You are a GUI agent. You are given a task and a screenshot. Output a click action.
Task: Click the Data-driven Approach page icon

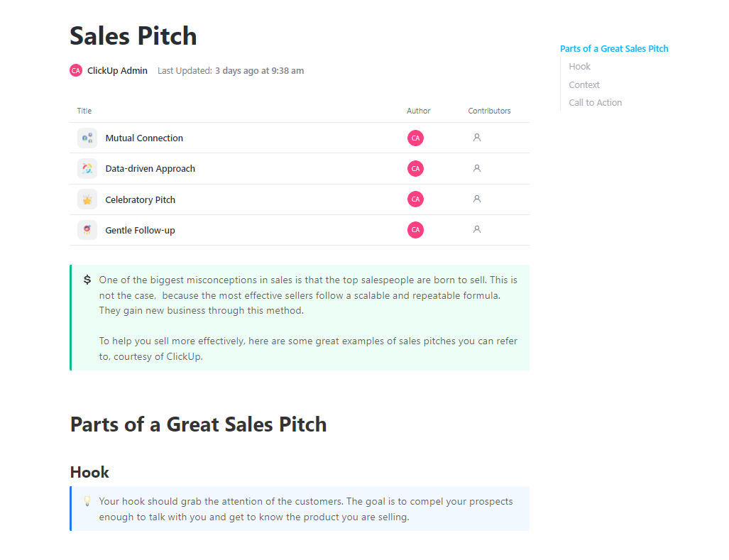pyautogui.click(x=87, y=168)
